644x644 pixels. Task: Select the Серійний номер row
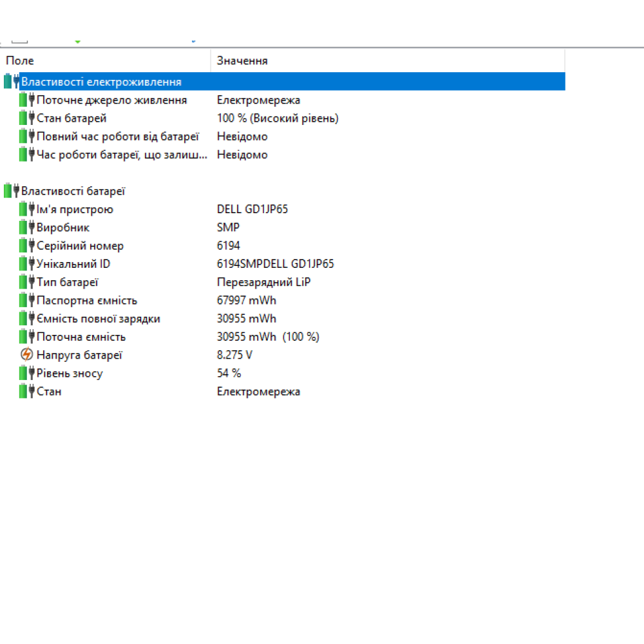(80, 246)
